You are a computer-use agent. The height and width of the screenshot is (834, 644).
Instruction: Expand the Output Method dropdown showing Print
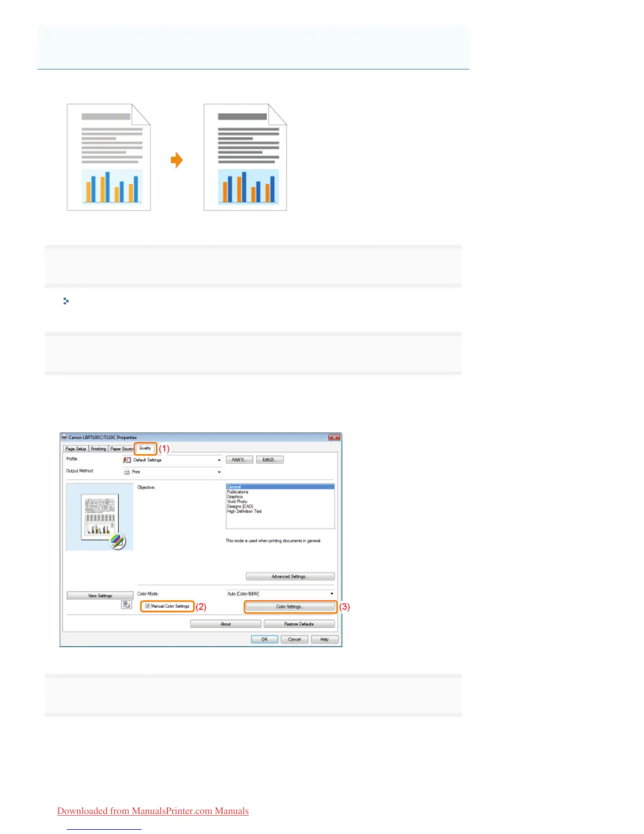coord(172,472)
